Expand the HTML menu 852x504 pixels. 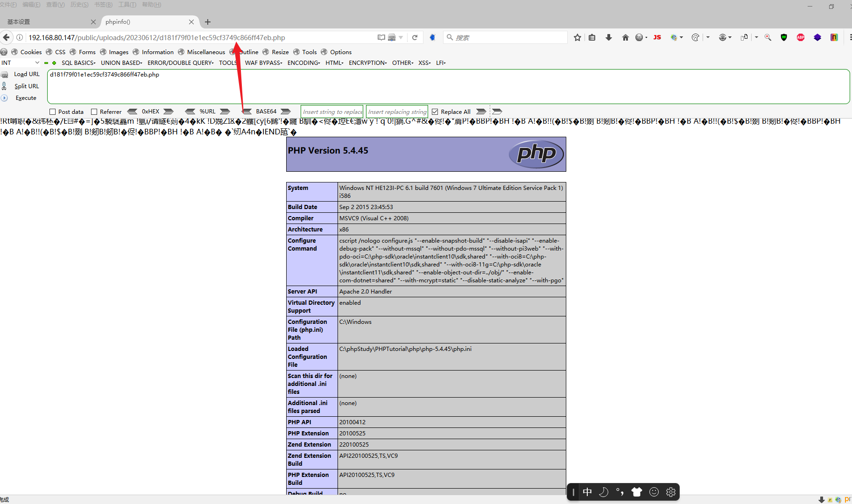(334, 63)
